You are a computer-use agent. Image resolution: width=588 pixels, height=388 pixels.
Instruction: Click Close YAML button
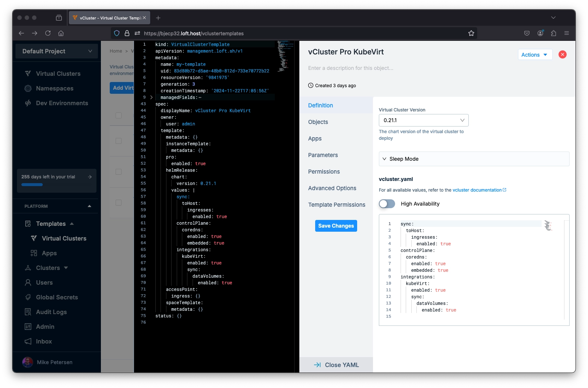pos(336,365)
